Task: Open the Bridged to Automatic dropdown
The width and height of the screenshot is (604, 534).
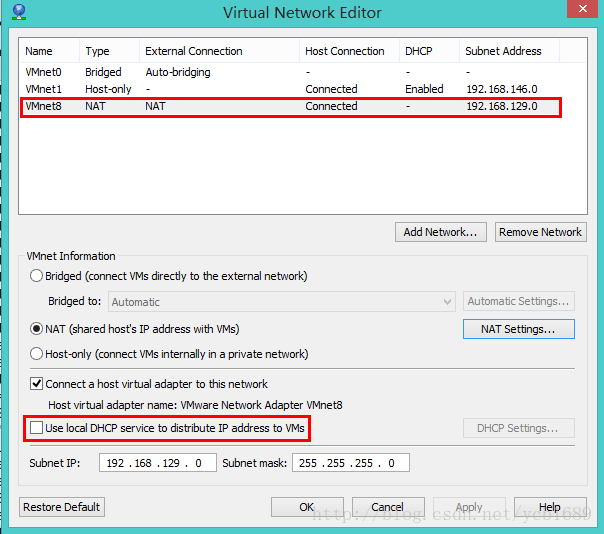Action: point(282,301)
